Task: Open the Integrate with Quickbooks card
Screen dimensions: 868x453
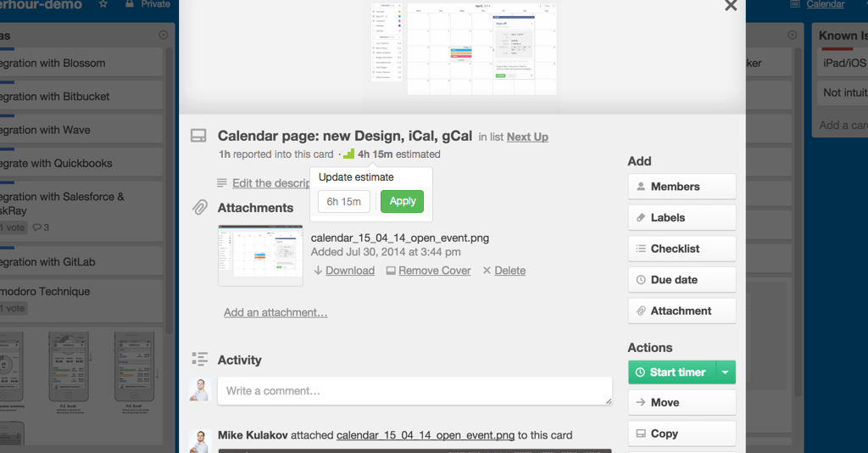Action: pyautogui.click(x=81, y=162)
